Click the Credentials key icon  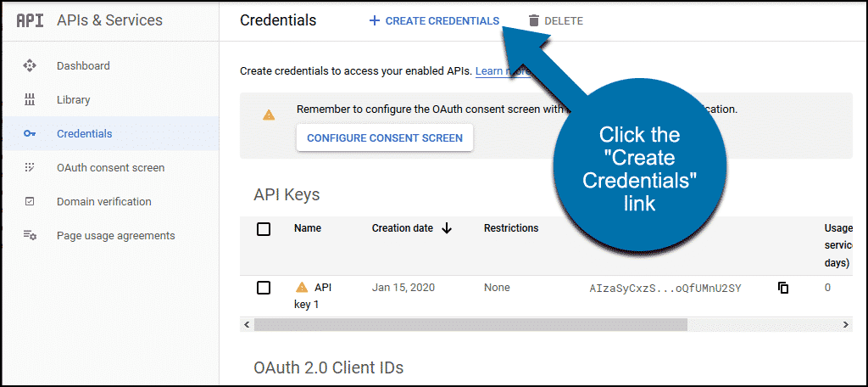(x=30, y=133)
